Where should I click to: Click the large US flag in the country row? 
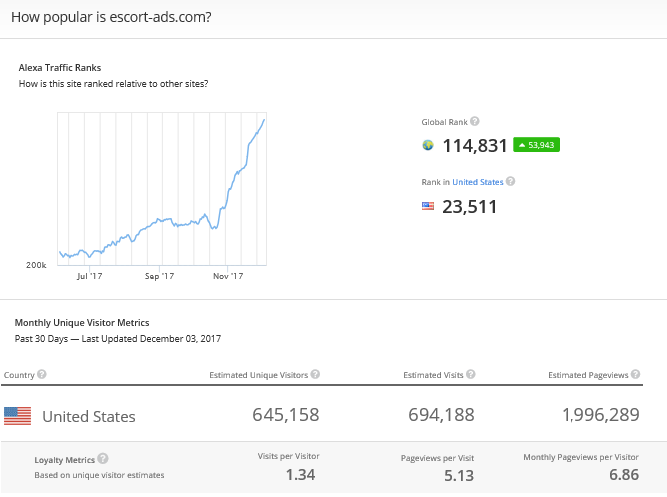point(17,416)
